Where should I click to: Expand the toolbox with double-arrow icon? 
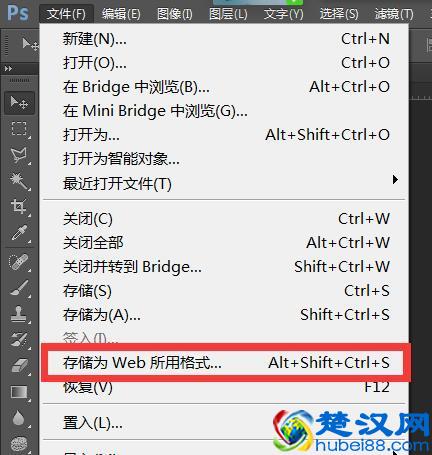tap(8, 69)
